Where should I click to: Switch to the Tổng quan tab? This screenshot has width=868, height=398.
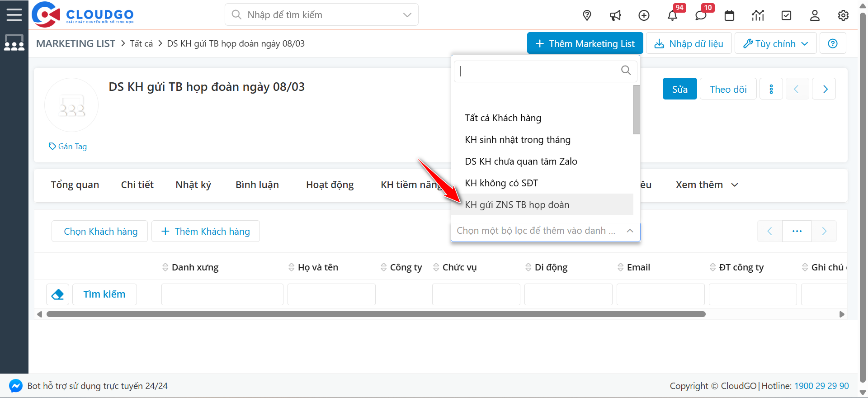point(75,185)
